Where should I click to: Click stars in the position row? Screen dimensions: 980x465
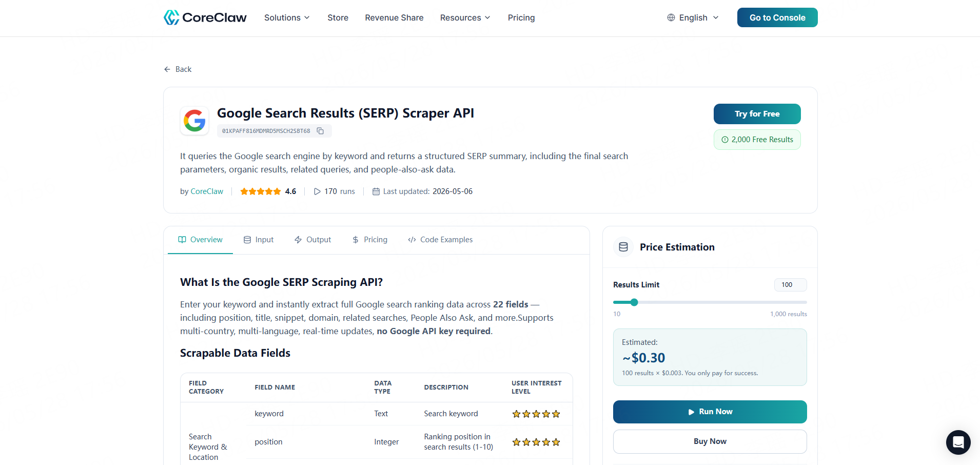click(536, 442)
